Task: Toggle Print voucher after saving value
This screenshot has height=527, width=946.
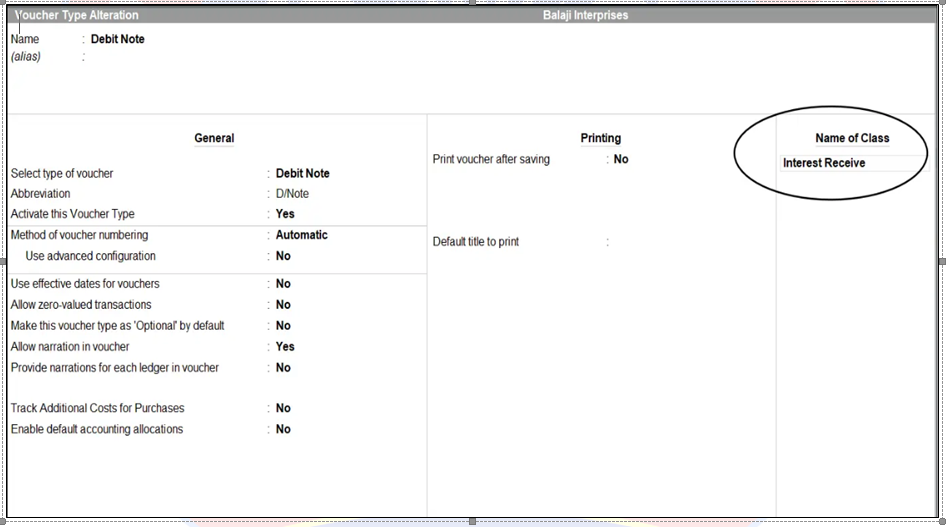Action: (621, 159)
